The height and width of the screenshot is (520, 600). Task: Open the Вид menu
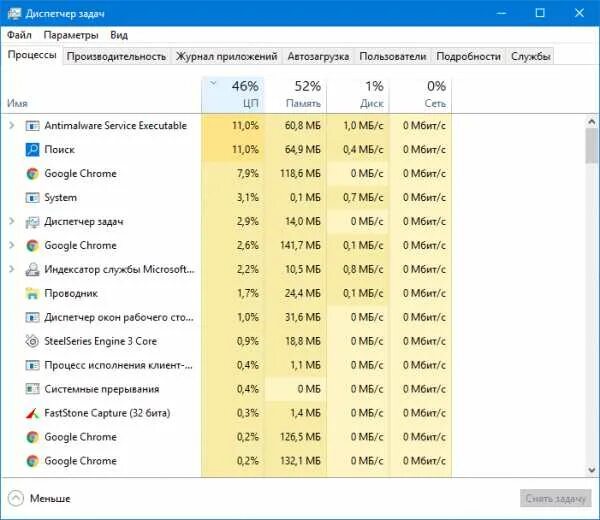tap(119, 35)
